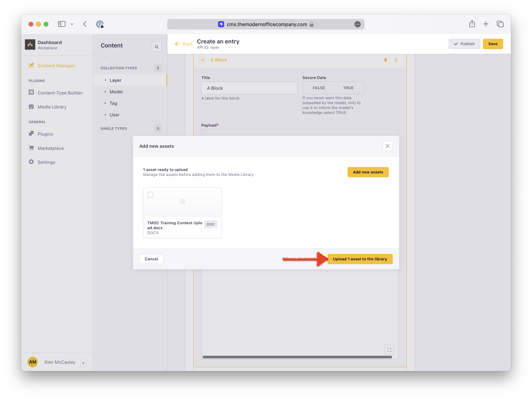This screenshot has width=532, height=399.
Task: Click Upload 1 asset to the library
Action: (x=360, y=259)
